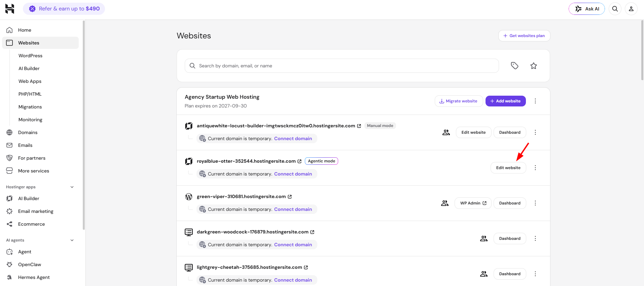Open three-dot menu for Agency Startup Web Hosting plan
Viewport: 644px width, 286px height.
pos(535,101)
